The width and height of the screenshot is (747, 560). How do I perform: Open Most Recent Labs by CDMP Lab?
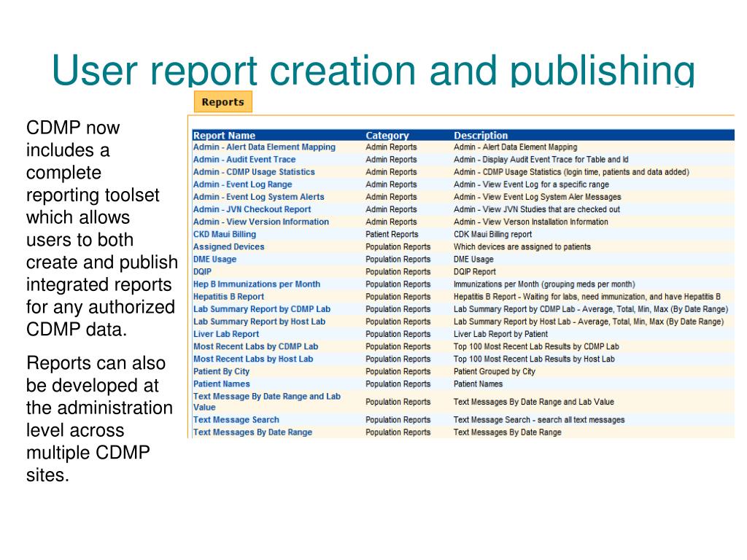pyautogui.click(x=256, y=346)
